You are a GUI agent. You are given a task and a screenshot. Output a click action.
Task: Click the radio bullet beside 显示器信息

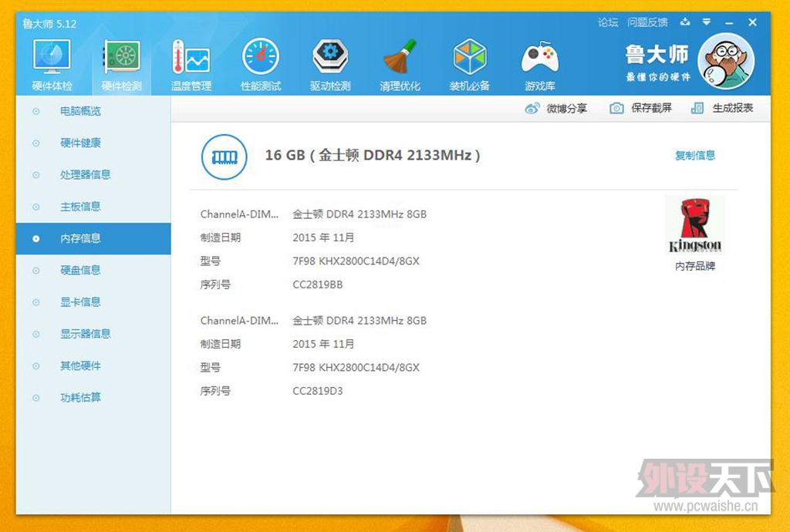pos(35,334)
